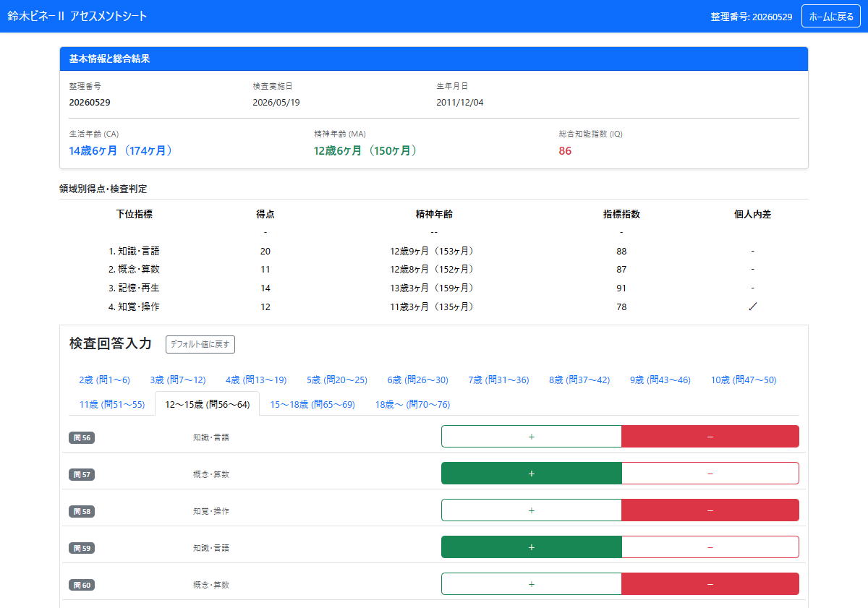This screenshot has width=868, height=608.
Task: Click the 基本情報と総合結果 card header
Action: click(434, 59)
